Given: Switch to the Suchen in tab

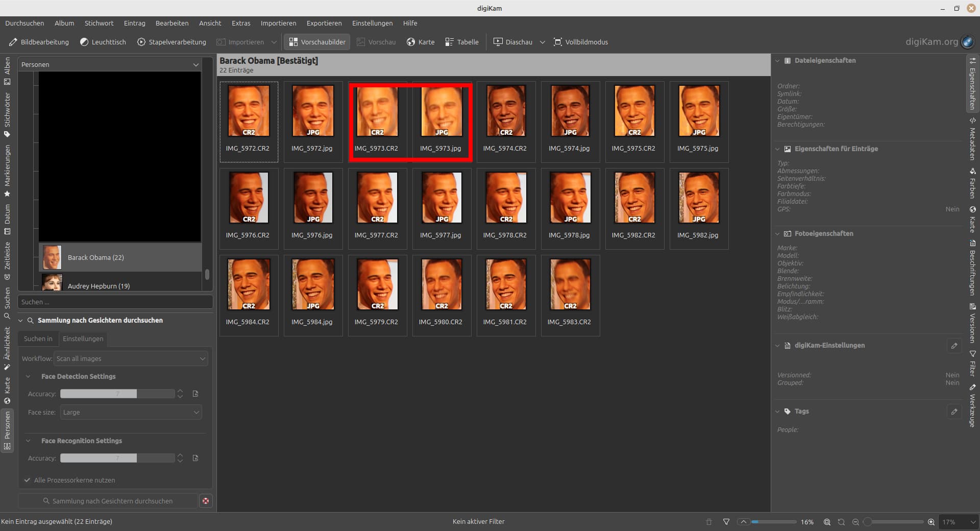Looking at the screenshot, I should click(38, 339).
